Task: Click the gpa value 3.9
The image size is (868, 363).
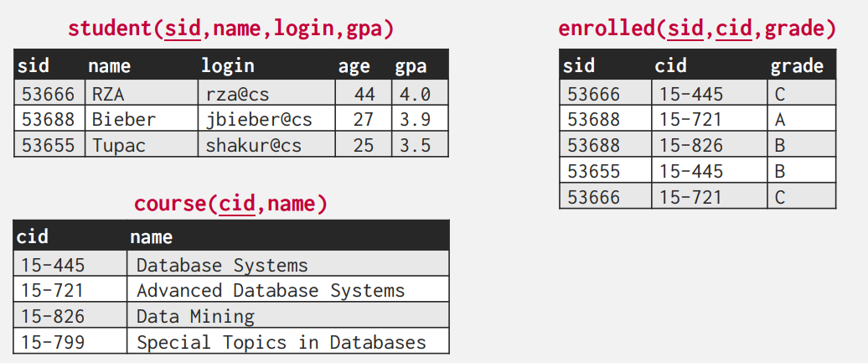Action: [420, 119]
